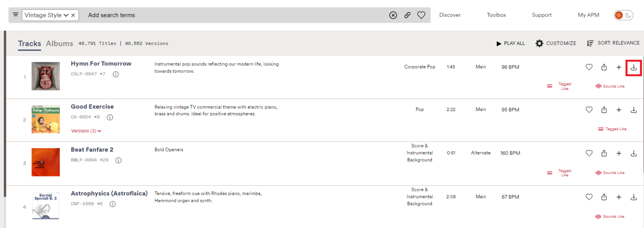This screenshot has width=644, height=228.
Task: Share the Good Exercise track
Action: (604, 110)
